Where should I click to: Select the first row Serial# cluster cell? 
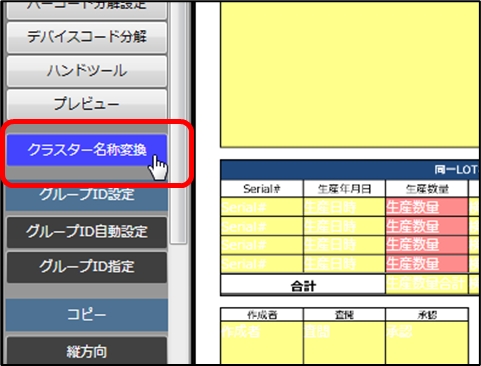[x=262, y=207]
